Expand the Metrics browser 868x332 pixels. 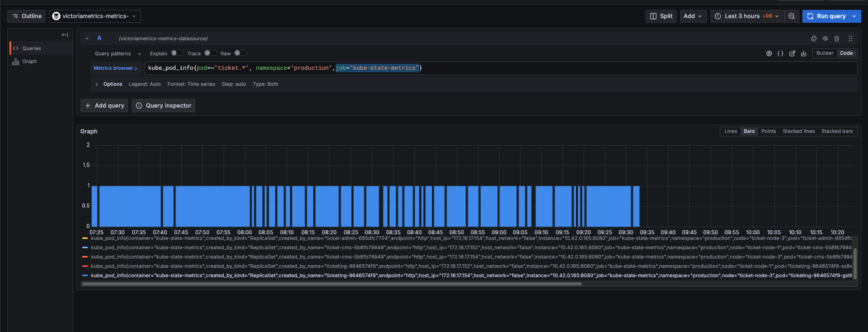pyautogui.click(x=115, y=68)
